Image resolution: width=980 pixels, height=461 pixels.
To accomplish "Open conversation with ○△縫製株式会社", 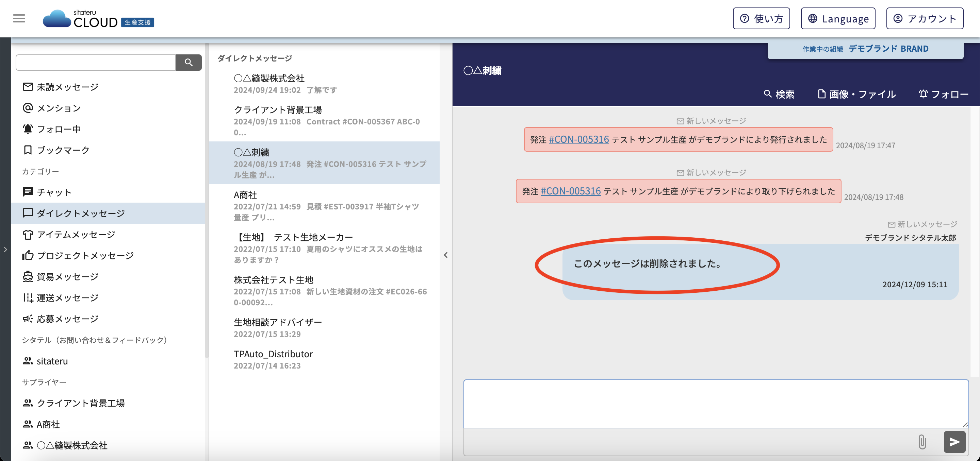I will pos(324,84).
